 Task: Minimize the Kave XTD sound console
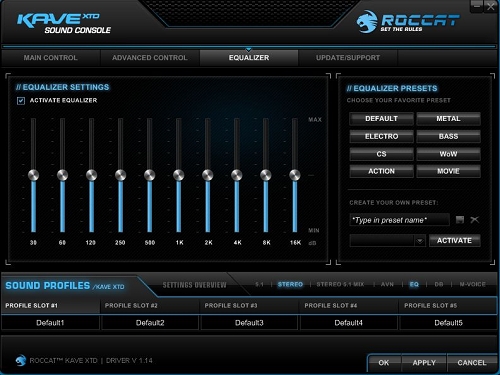(x=477, y=6)
